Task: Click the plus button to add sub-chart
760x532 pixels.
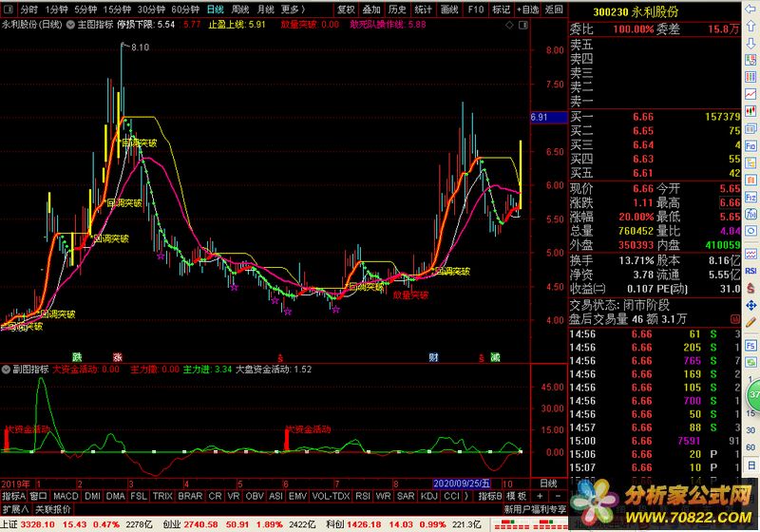Action: (x=540, y=496)
